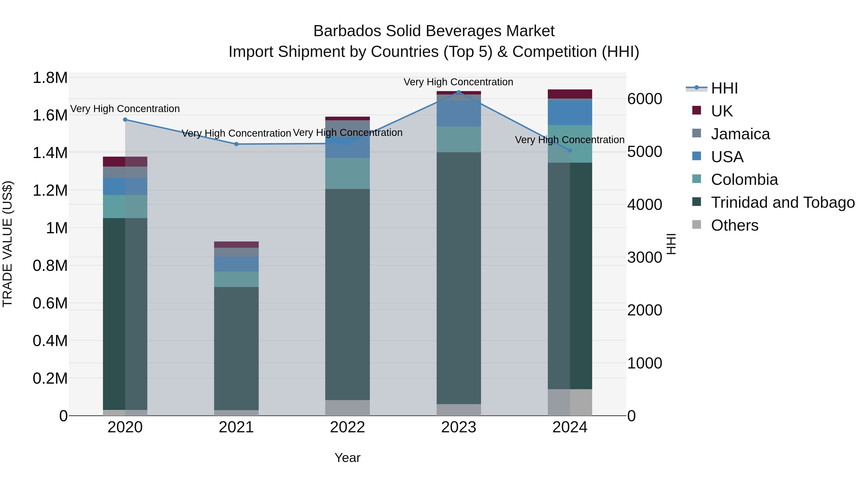Click the 2024 x-axis label

(570, 427)
